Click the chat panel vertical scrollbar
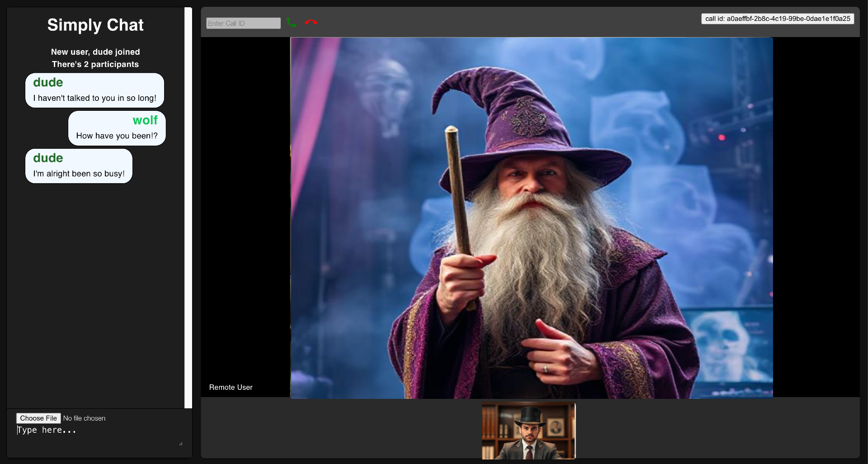This screenshot has height=464, width=868. [188, 208]
